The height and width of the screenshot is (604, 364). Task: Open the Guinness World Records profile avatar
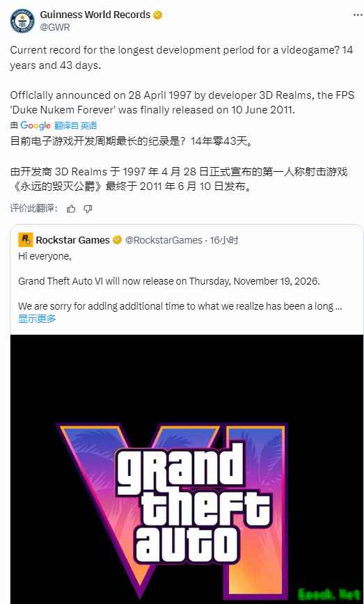click(22, 21)
